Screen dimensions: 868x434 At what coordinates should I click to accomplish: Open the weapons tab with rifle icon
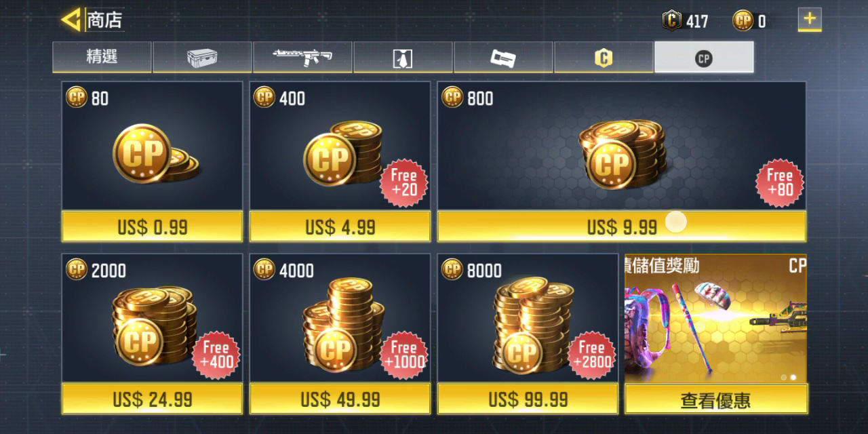(x=302, y=57)
